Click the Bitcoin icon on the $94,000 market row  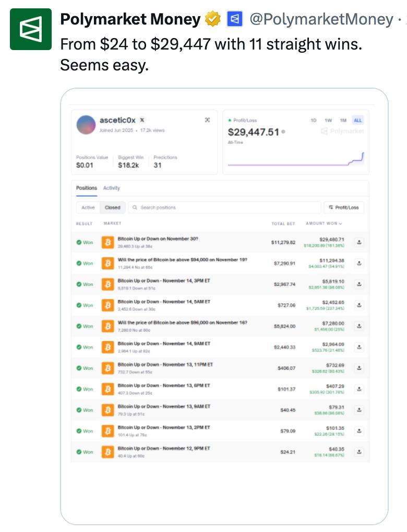click(107, 263)
